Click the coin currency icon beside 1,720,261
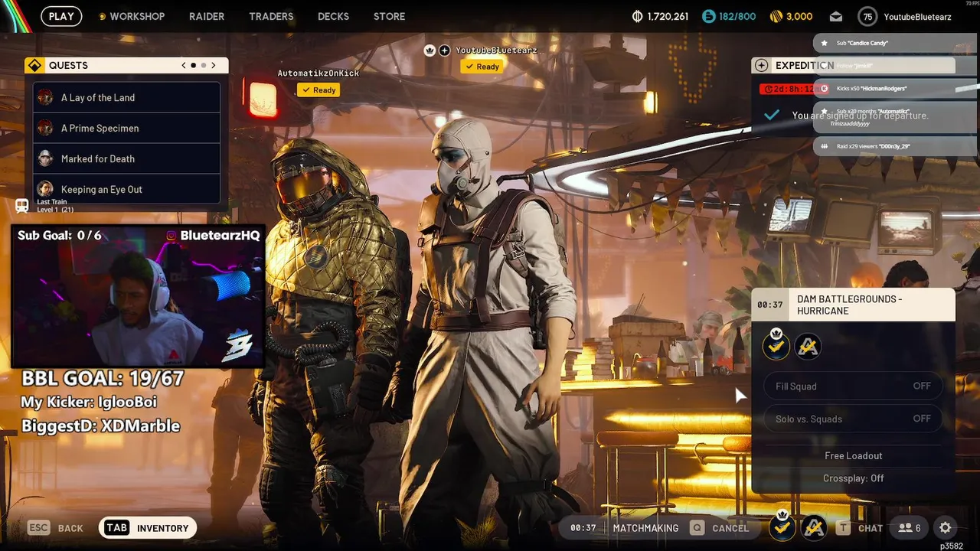 (x=638, y=16)
